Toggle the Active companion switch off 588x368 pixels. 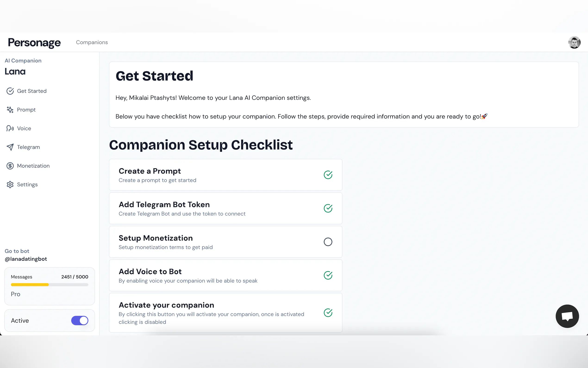pyautogui.click(x=80, y=320)
